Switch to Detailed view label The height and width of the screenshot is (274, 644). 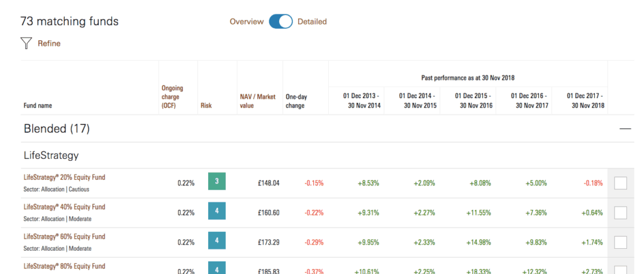pyautogui.click(x=312, y=22)
